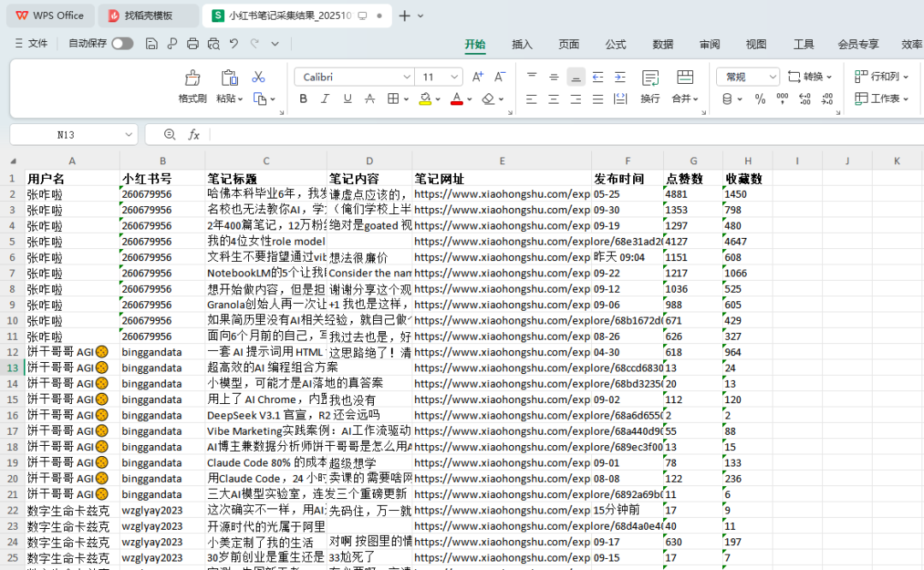Click the yellow fill color swatch

point(425,99)
